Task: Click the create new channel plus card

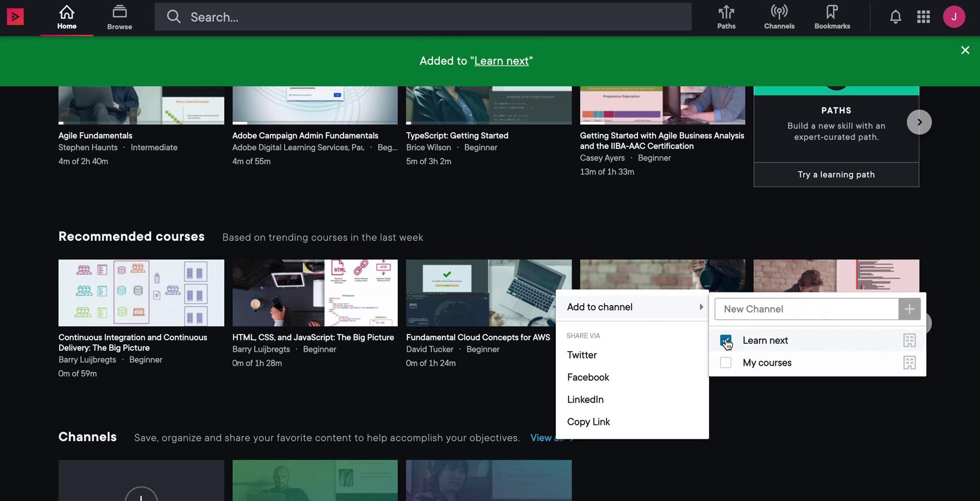Action: pyautogui.click(x=141, y=481)
